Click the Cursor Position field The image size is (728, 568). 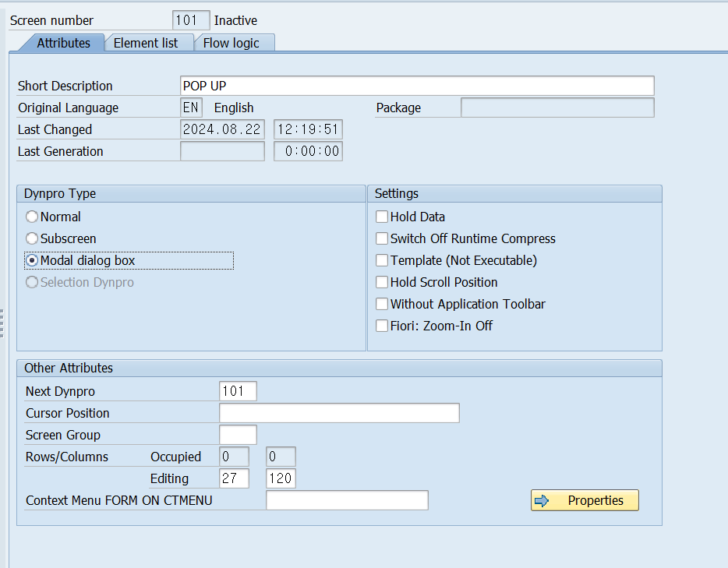339,413
